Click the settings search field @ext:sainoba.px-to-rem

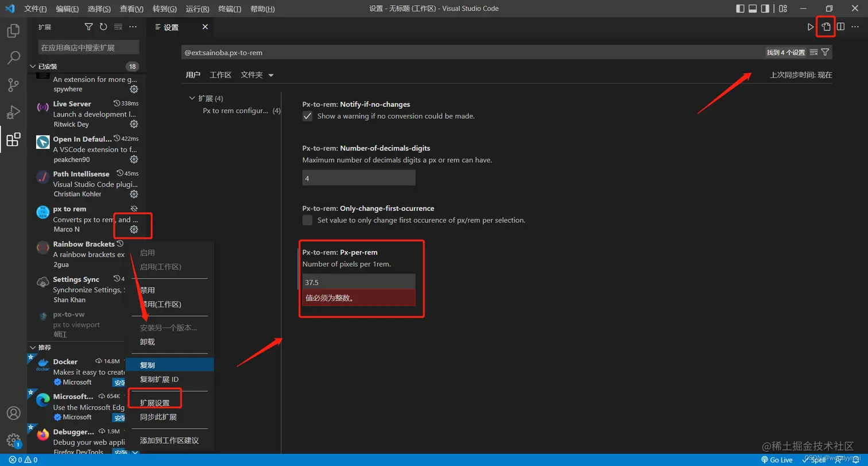click(472, 52)
